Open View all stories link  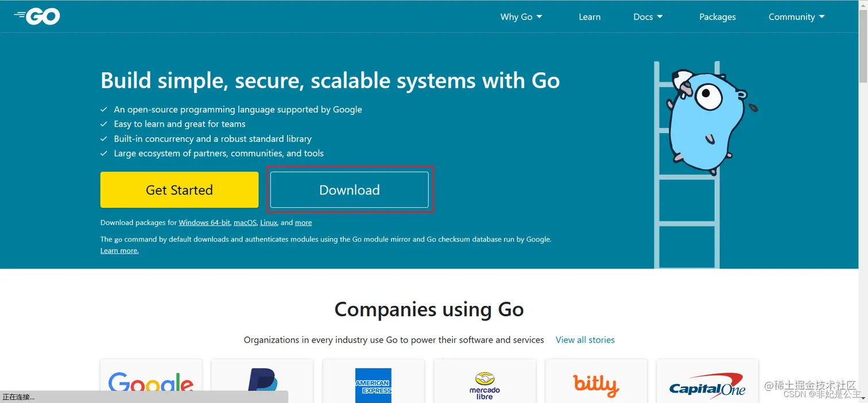click(x=584, y=339)
